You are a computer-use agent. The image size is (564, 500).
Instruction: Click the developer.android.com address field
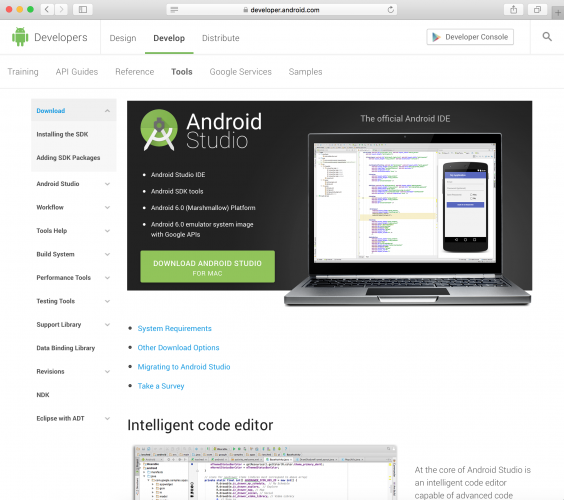(282, 10)
